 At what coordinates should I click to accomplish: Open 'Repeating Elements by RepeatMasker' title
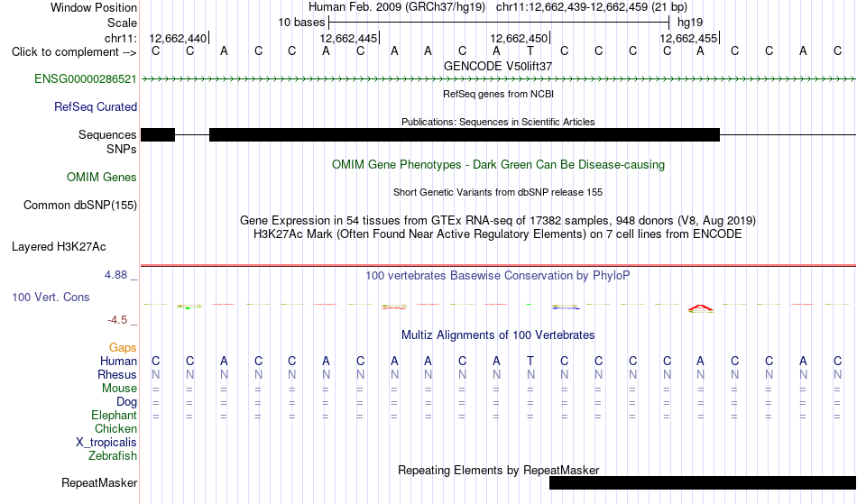498,470
